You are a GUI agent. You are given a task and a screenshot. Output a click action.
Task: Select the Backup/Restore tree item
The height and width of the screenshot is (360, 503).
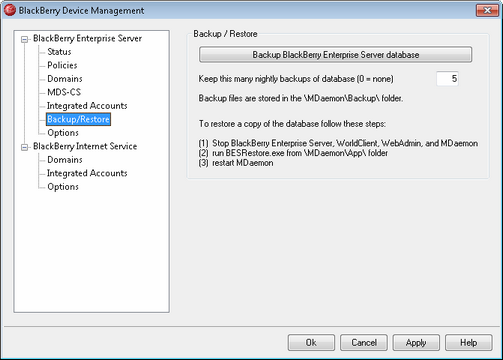78,119
